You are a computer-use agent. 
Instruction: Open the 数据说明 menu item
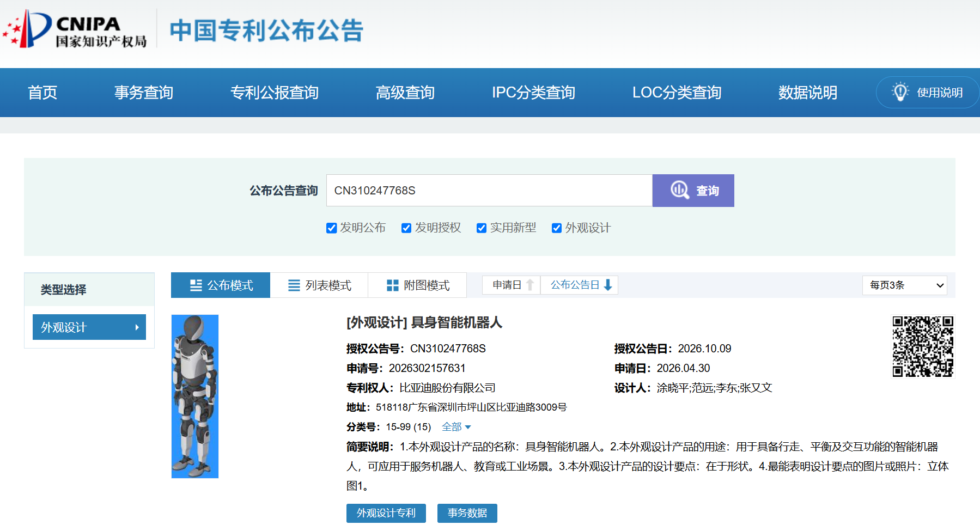[808, 93]
